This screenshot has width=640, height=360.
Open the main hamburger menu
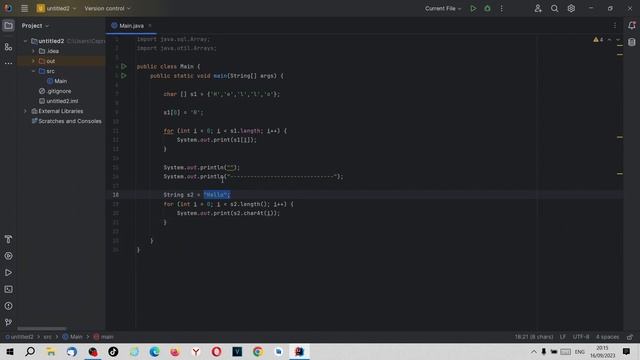[24, 8]
